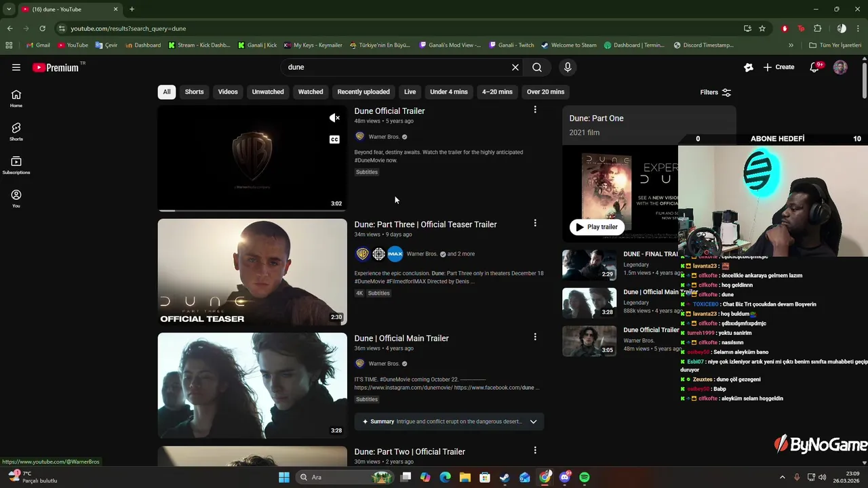Click the taskbar Ara search box
868x488 pixels.
click(346, 477)
